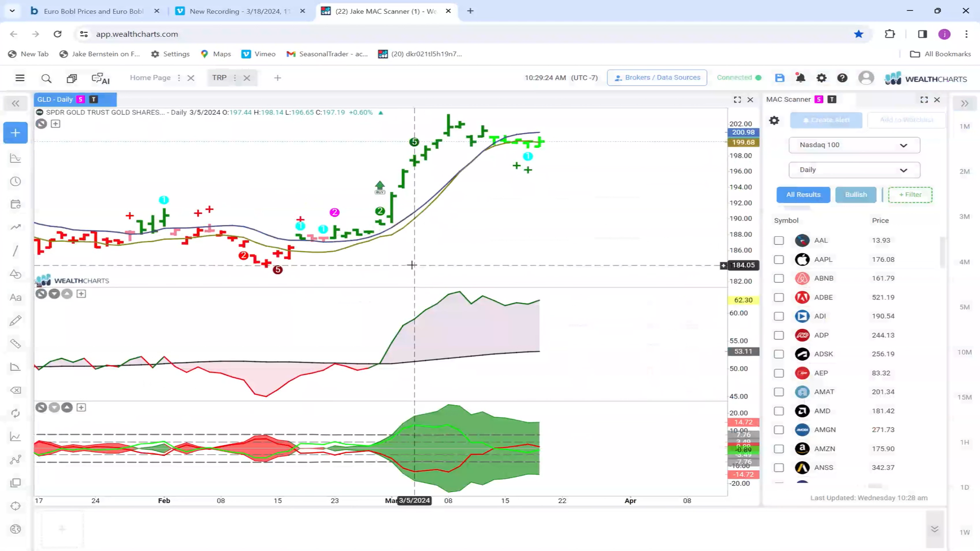Viewport: 980px width, 551px height.
Task: Save workspace with the floppy disk icon
Action: point(779,78)
